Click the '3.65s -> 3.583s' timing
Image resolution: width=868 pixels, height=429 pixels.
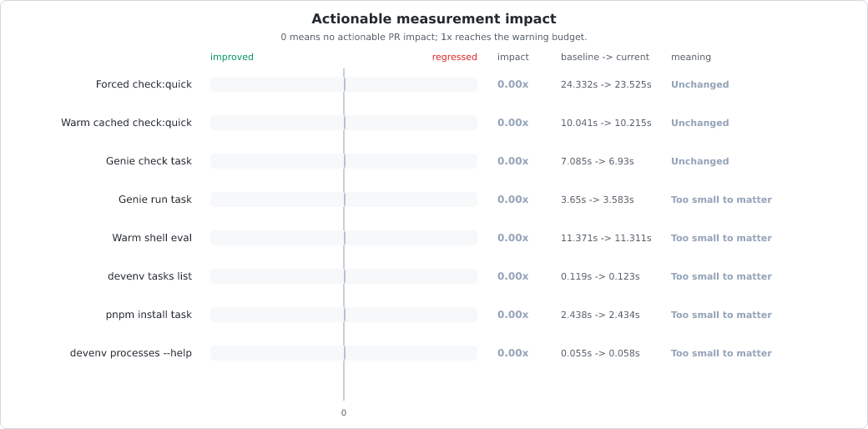tap(598, 199)
